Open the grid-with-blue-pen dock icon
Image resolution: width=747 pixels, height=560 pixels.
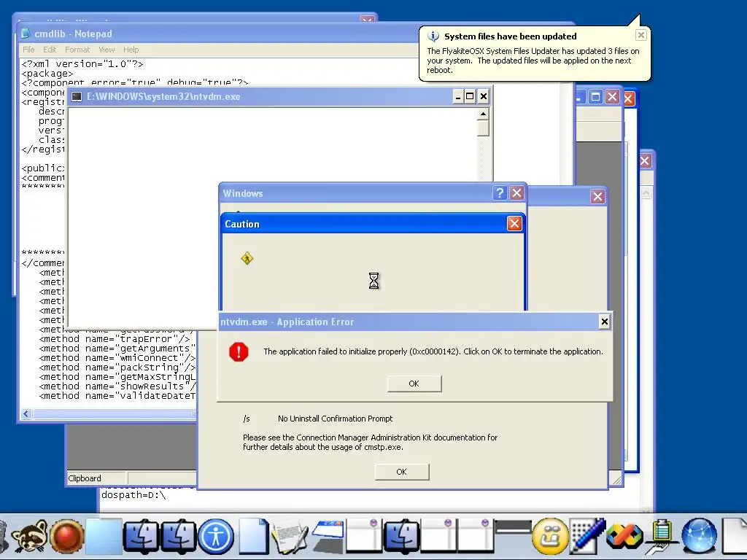(587, 537)
